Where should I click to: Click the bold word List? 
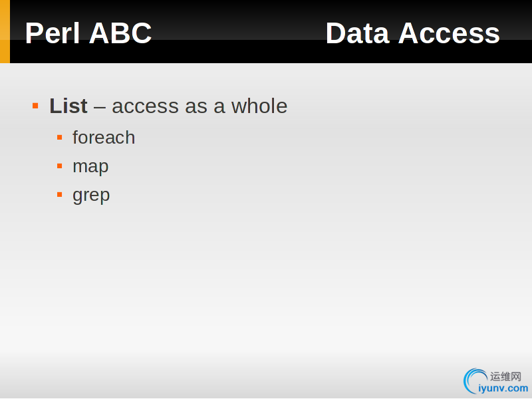pos(68,106)
